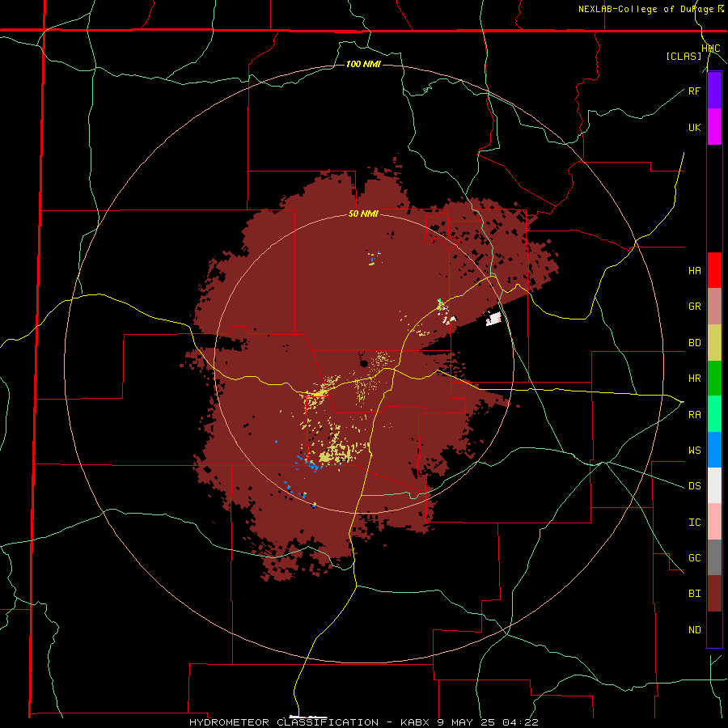Click the WS blue legend swatch

point(714,450)
